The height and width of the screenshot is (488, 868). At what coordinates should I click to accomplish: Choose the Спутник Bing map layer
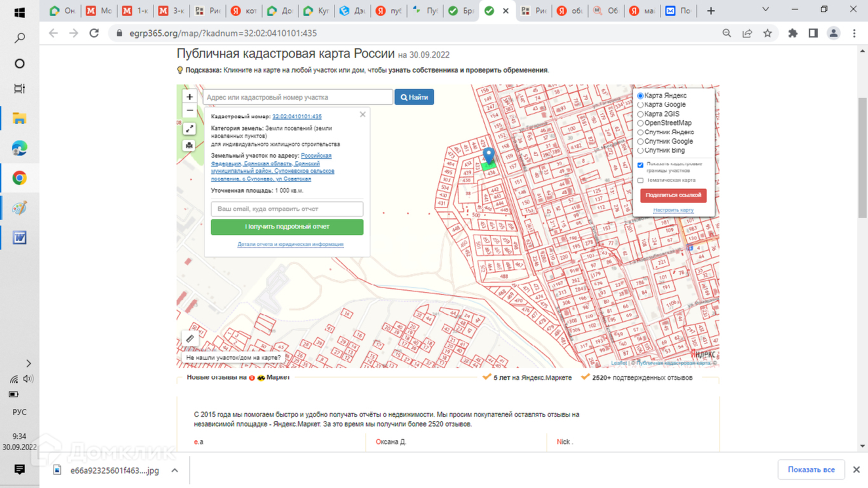(x=641, y=151)
